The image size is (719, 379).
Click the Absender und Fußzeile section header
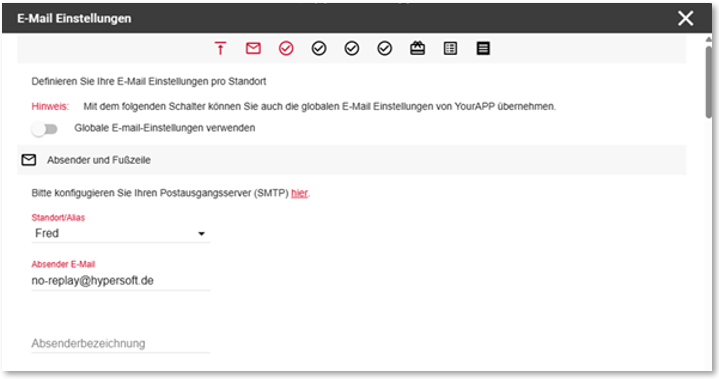[x=352, y=160]
